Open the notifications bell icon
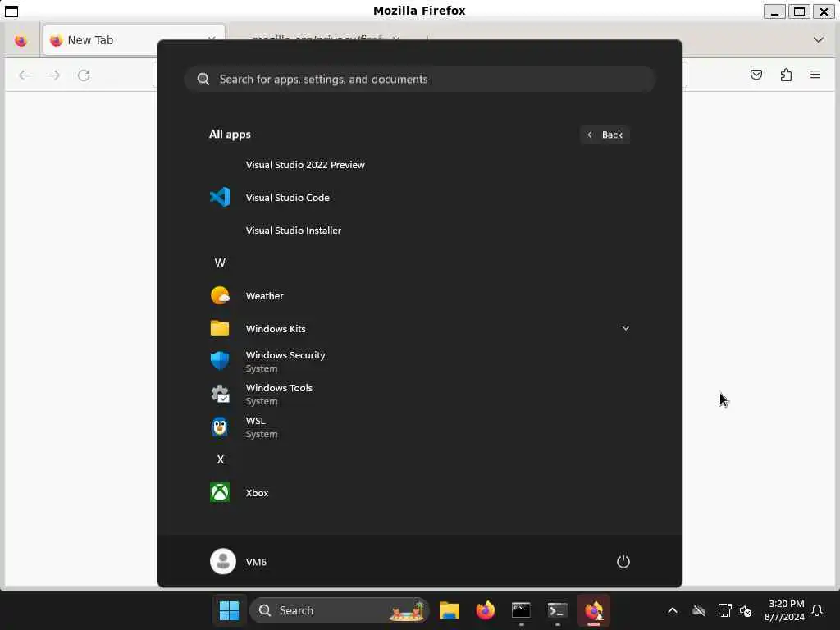 point(817,610)
